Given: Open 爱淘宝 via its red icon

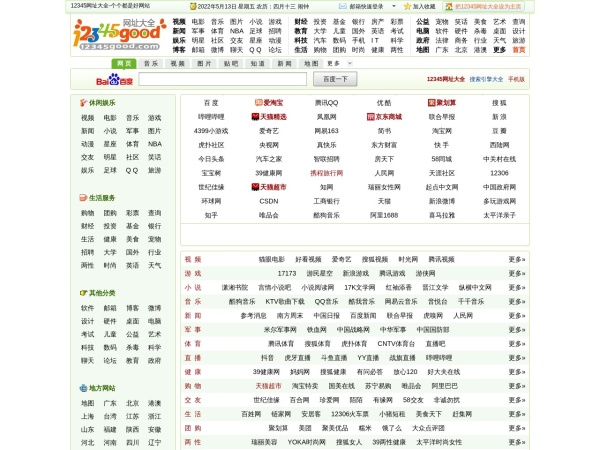Looking at the screenshot, I should 256,102.
